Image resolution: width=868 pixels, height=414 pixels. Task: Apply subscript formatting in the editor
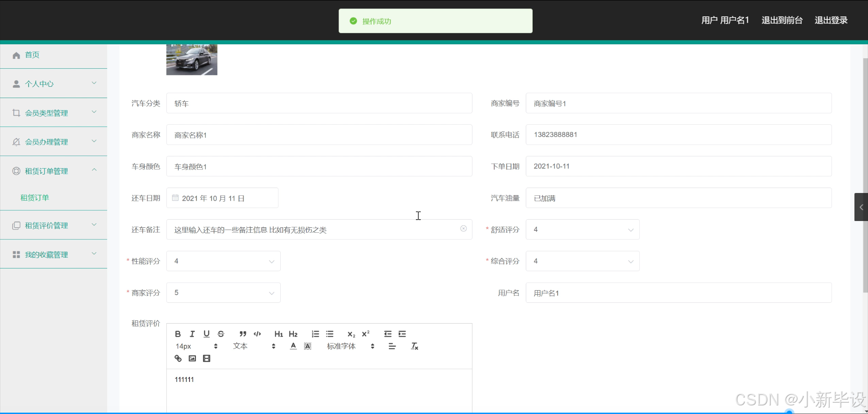[x=351, y=334]
